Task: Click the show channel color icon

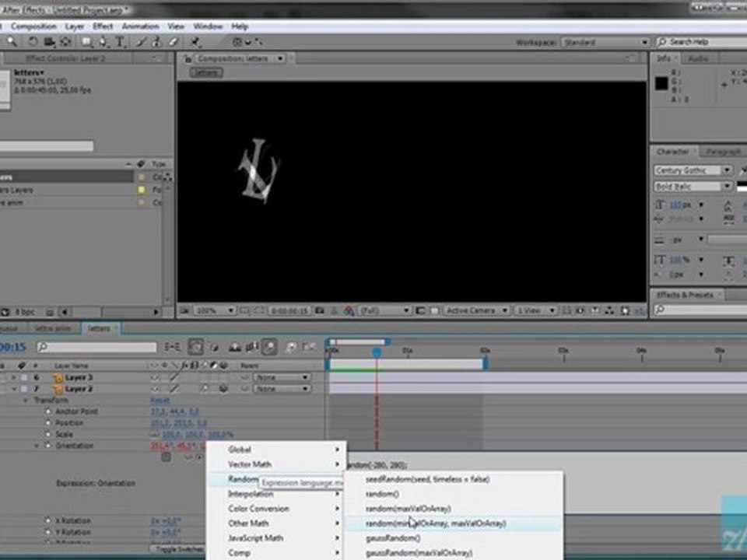Action: 349,311
